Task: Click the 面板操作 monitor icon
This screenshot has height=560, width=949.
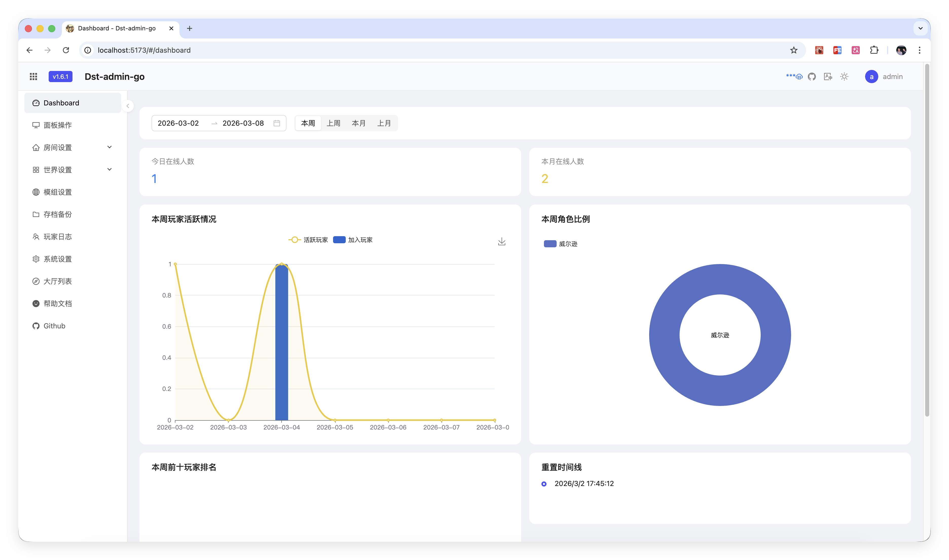Action: tap(36, 125)
